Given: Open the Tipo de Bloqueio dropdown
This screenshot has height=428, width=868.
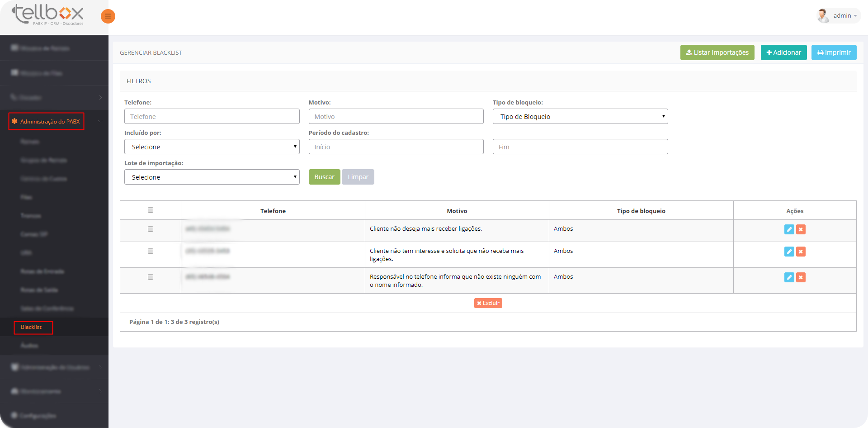Looking at the screenshot, I should (x=580, y=116).
